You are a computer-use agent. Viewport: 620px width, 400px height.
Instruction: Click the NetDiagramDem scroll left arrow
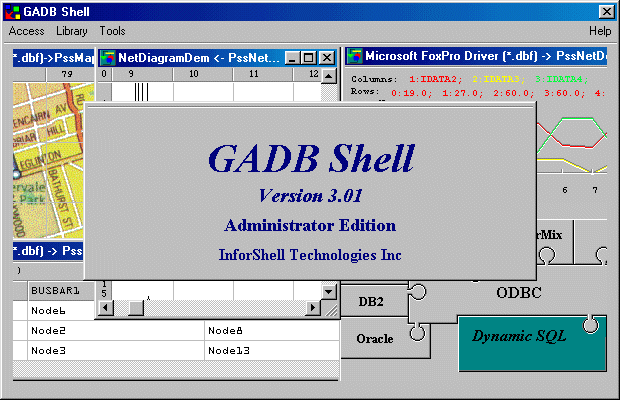click(x=106, y=308)
